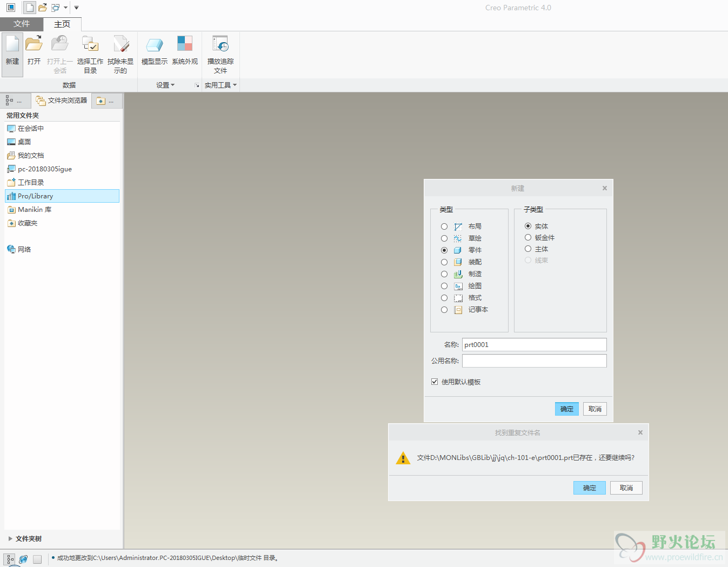Select the 文件夹浏览器 navigator tab
Viewport: 728px width, 567px height.
tap(62, 101)
